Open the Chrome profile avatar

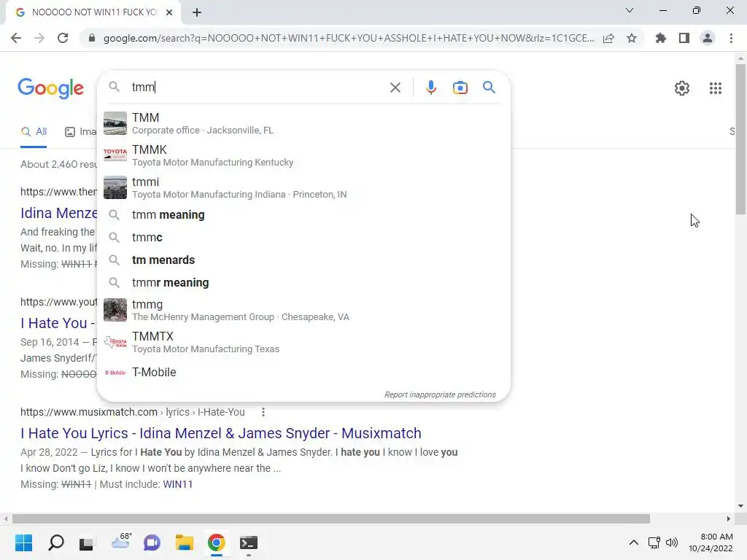tap(708, 38)
